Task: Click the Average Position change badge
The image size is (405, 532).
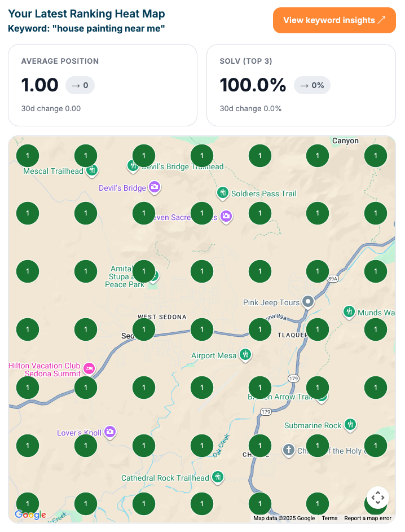Action: (x=80, y=85)
